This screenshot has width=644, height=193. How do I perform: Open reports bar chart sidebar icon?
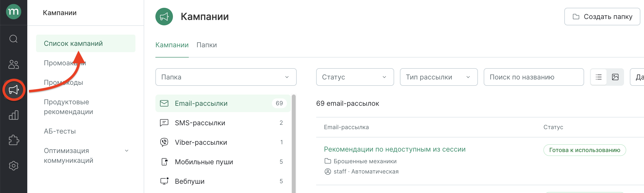13,115
